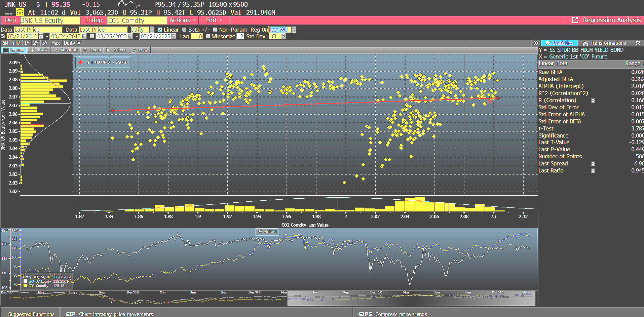644x317 pixels.
Task: Click the regression equation Y = 0.028 X + 2.016
Action: coord(107,63)
